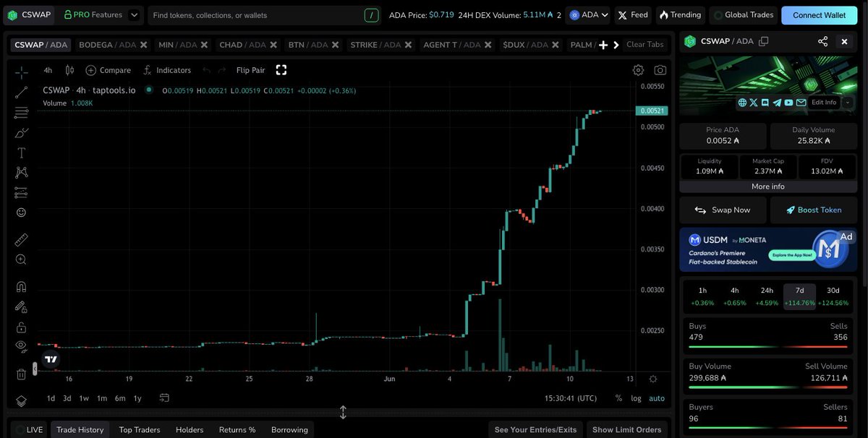The image size is (868, 438).
Task: Click the trash remove drawings icon
Action: tap(21, 374)
